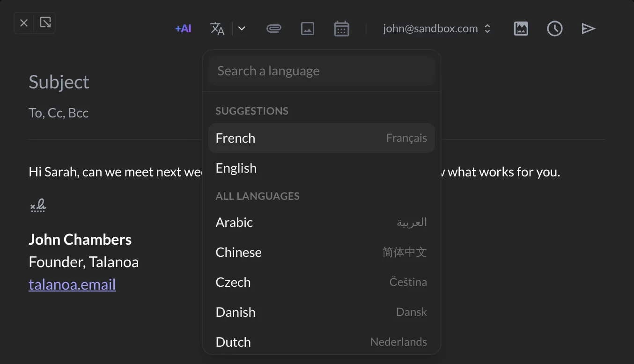Insert an image using the picture icon
This screenshot has width=634, height=364.
(x=308, y=29)
